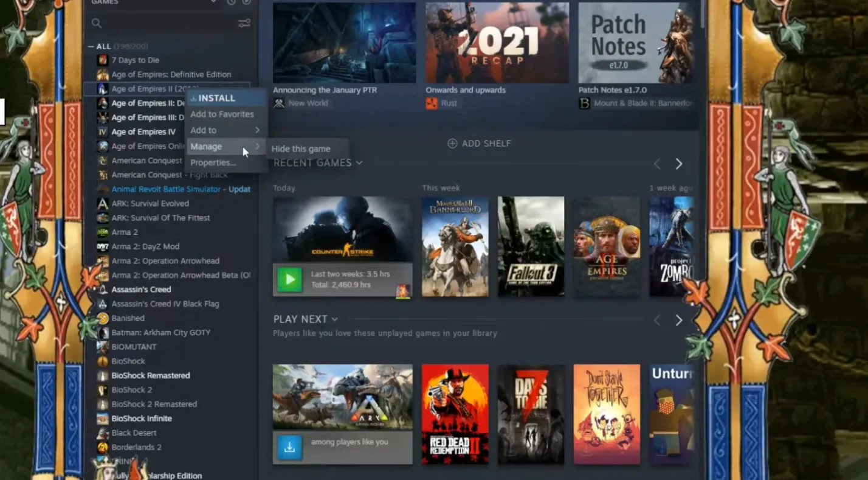Open the GAMES dropdown above the sidebar
This screenshot has width=868, height=480.
[213, 2]
